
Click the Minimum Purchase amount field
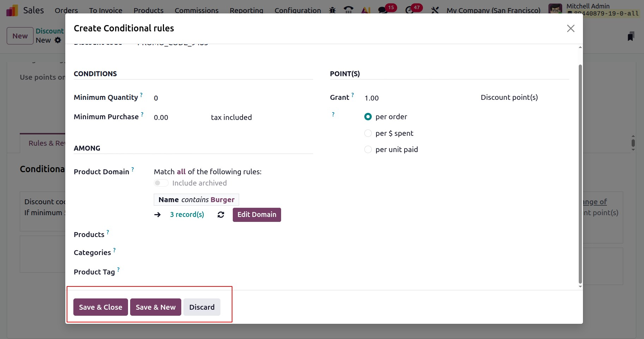[176, 117]
